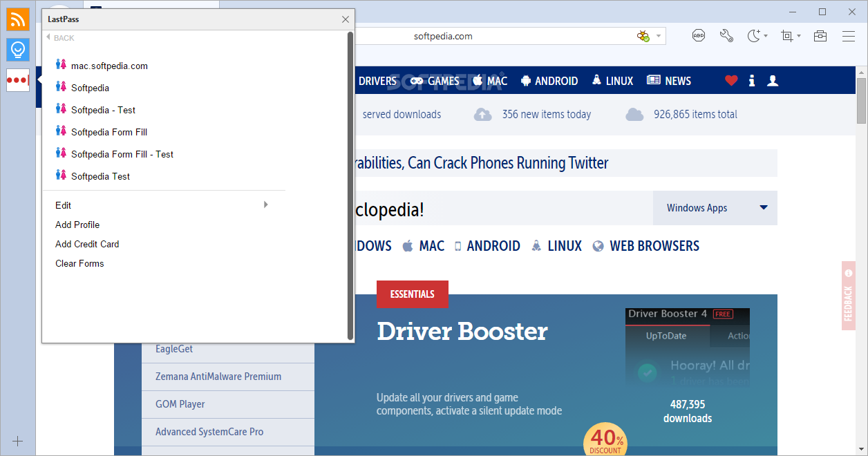868x456 pixels.
Task: Open the WEB BROWSERS category link
Action: click(654, 246)
